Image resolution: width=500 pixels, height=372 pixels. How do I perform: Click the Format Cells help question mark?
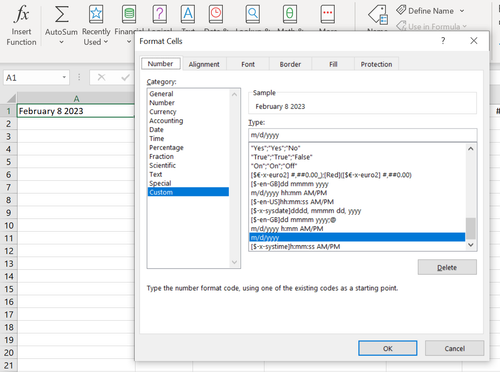pos(443,41)
